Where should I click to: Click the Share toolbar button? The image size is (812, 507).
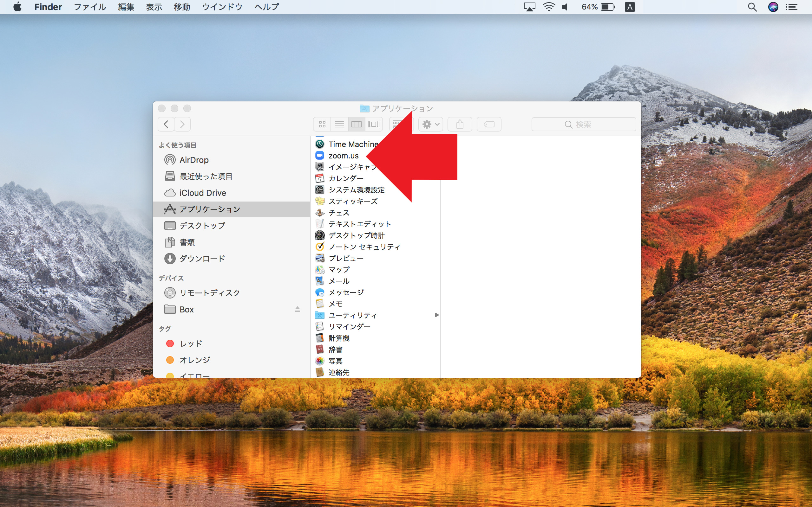[x=460, y=125]
